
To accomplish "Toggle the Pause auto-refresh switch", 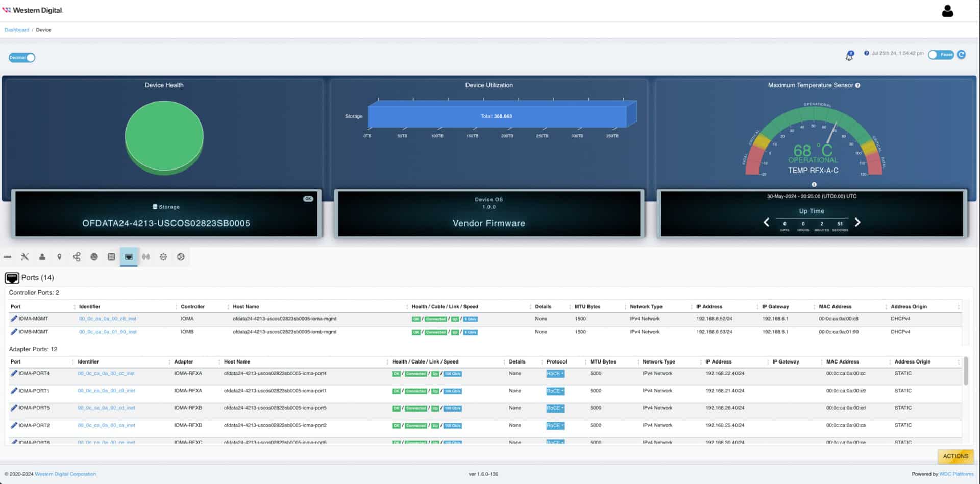I will 941,55.
